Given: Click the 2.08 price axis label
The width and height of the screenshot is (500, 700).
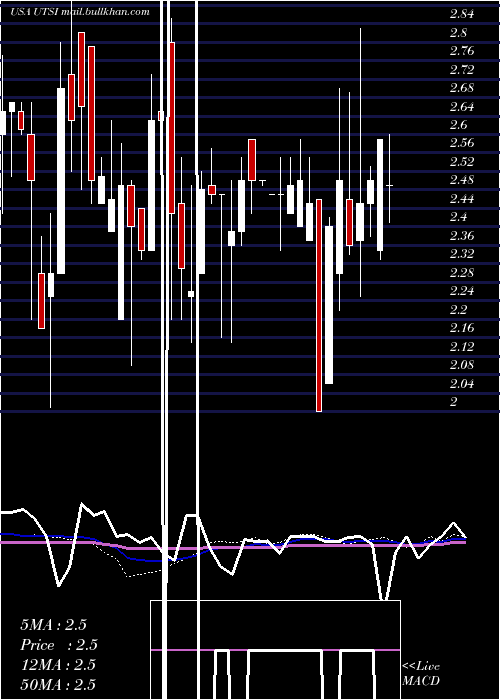Looking at the screenshot, I should (x=462, y=365).
